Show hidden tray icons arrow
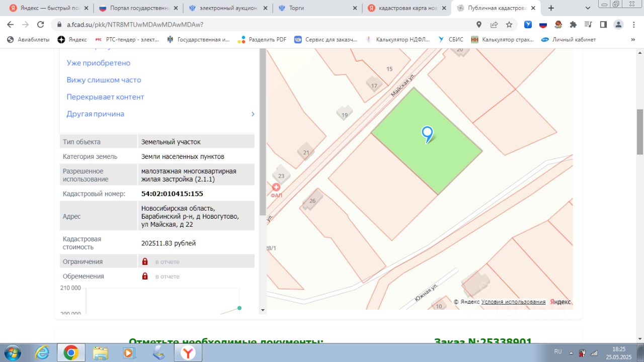The image size is (644, 362). click(x=572, y=352)
